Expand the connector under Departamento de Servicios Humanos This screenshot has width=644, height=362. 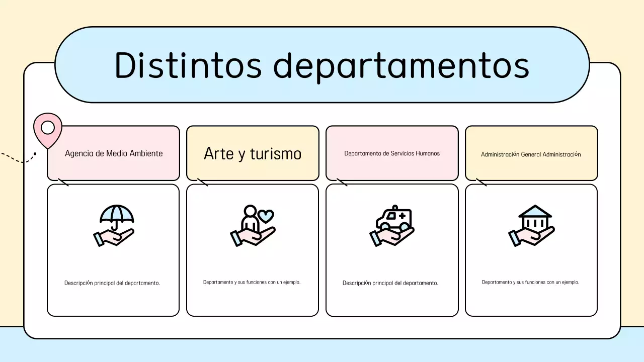point(342,183)
